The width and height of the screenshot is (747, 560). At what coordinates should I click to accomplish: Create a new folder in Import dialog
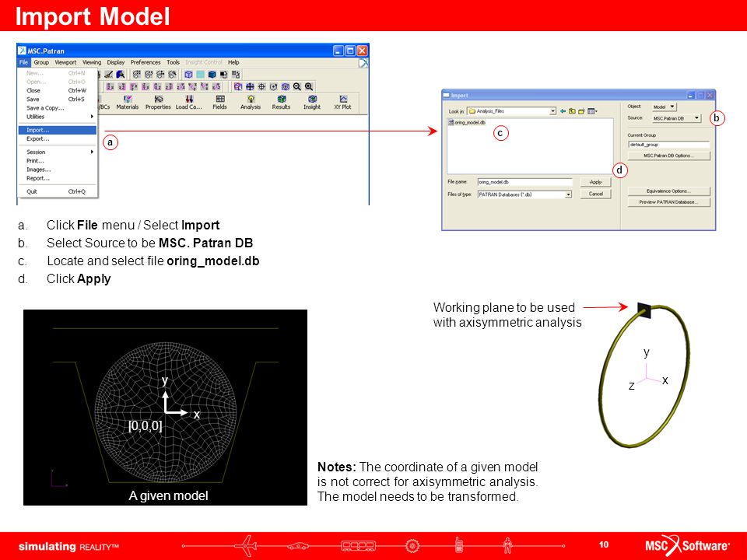coord(581,111)
